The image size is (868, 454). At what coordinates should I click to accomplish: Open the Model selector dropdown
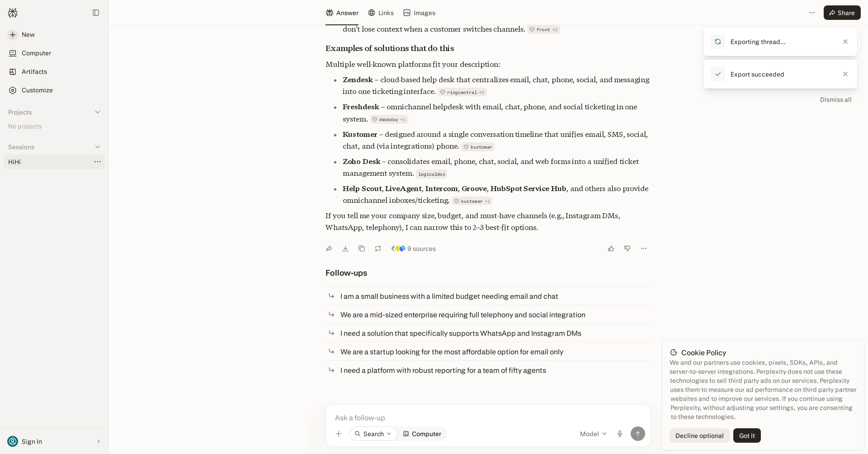click(x=594, y=434)
